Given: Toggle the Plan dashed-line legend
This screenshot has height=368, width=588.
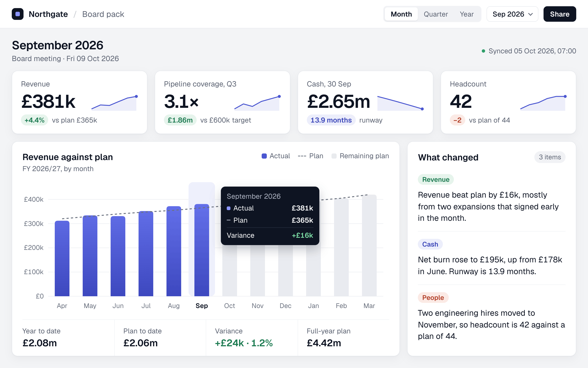Looking at the screenshot, I should click(x=302, y=156).
